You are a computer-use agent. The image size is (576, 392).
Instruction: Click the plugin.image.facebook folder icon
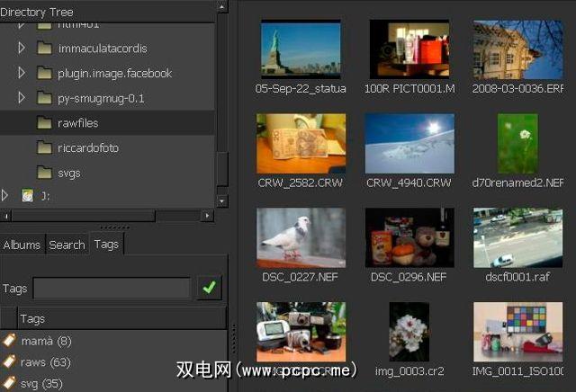coord(45,73)
